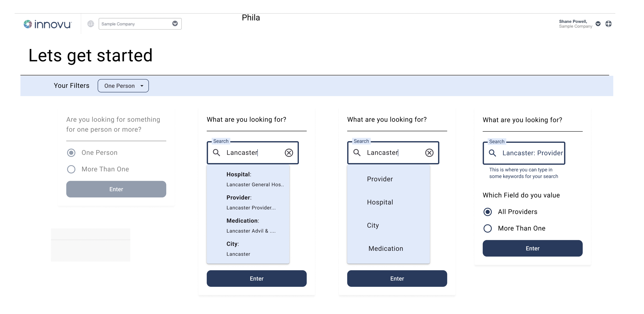Select the One Person radio option

[71, 153]
